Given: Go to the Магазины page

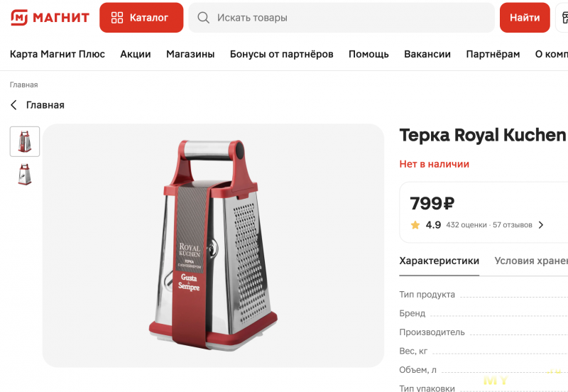Looking at the screenshot, I should point(190,54).
